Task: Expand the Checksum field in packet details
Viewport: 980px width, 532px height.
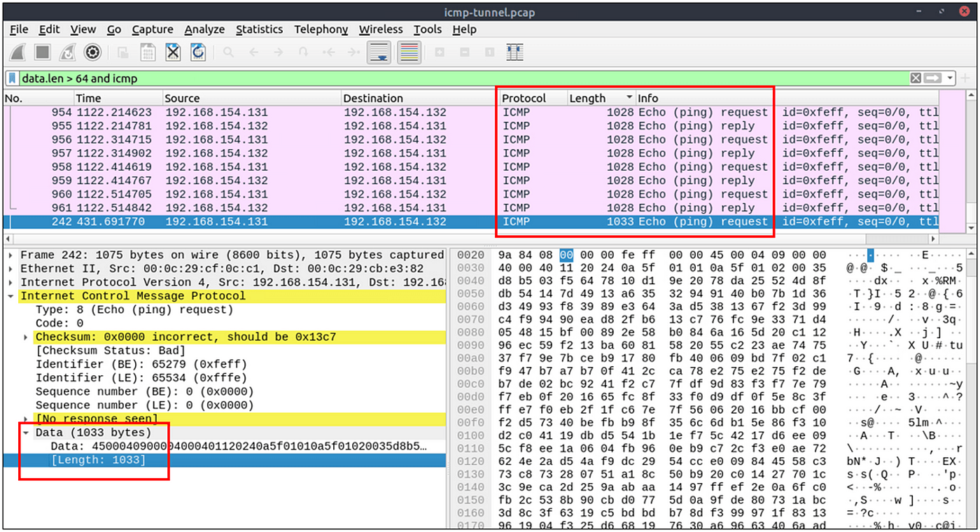Action: click(x=27, y=337)
